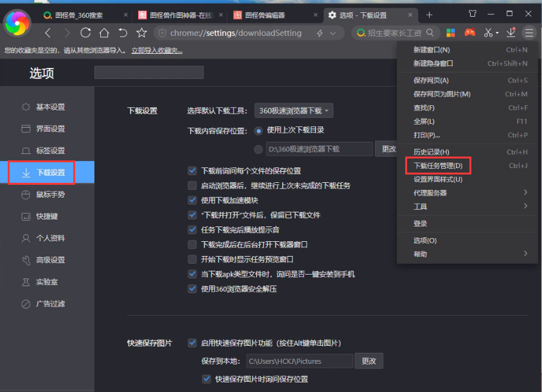Enable 下载完成后在后台打开下载器窗口 checkbox
Viewport: 542px width, 392px height.
pyautogui.click(x=192, y=244)
